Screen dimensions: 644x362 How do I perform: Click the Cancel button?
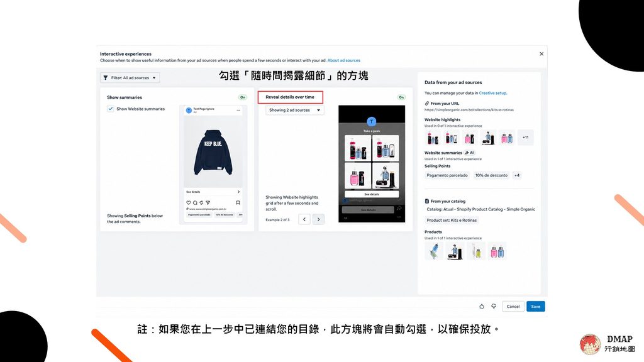point(513,306)
